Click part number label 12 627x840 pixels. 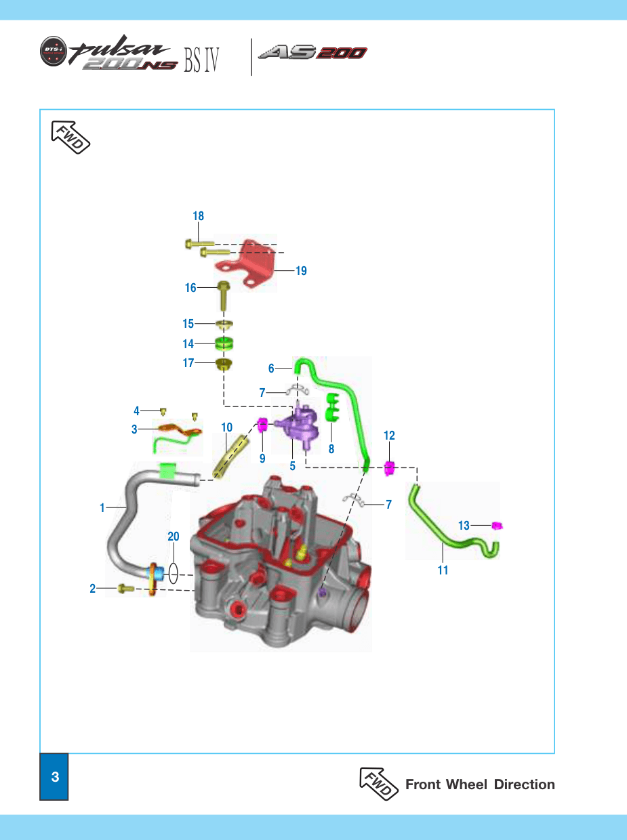389,436
